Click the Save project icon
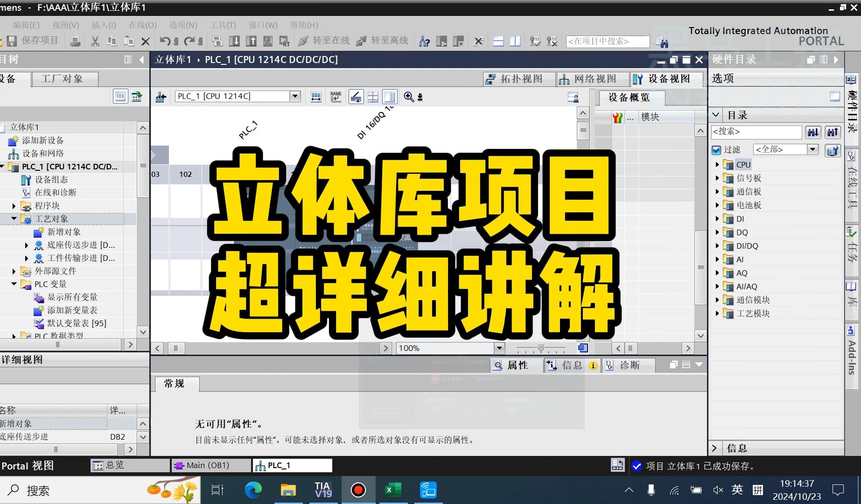 12,41
